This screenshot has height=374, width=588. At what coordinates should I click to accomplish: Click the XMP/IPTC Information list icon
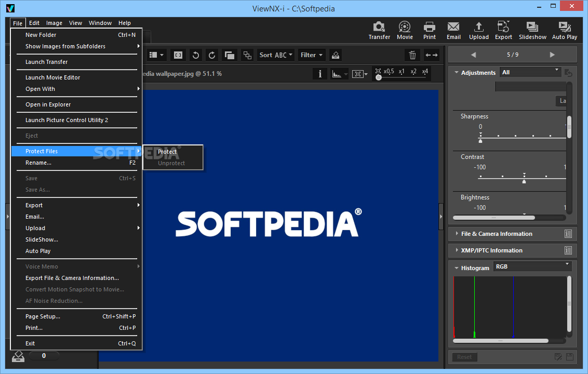568,250
